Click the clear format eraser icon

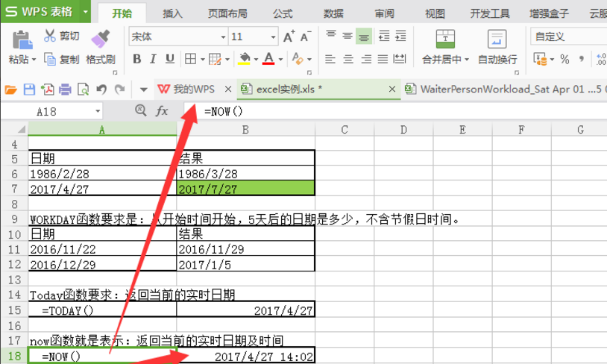(297, 59)
